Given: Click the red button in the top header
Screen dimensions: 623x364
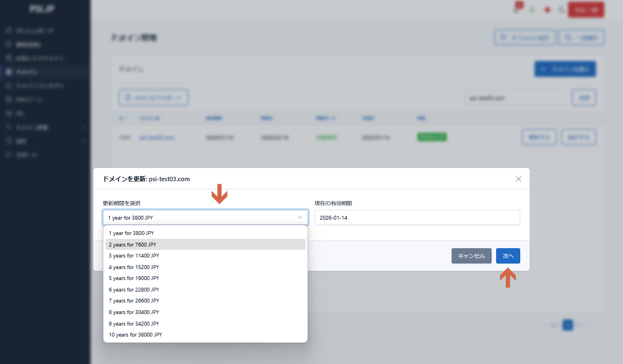Looking at the screenshot, I should pos(586,10).
